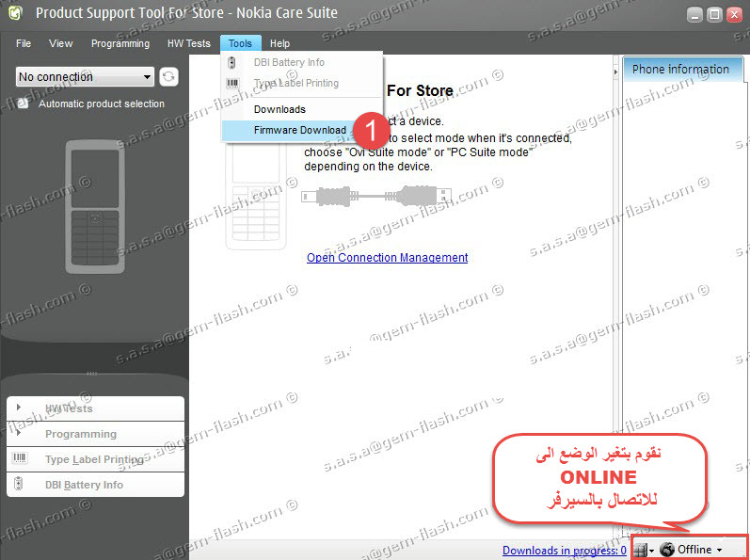Click barcode icon beside Type Label Printing menu entry
The height and width of the screenshot is (560, 750).
[x=232, y=84]
